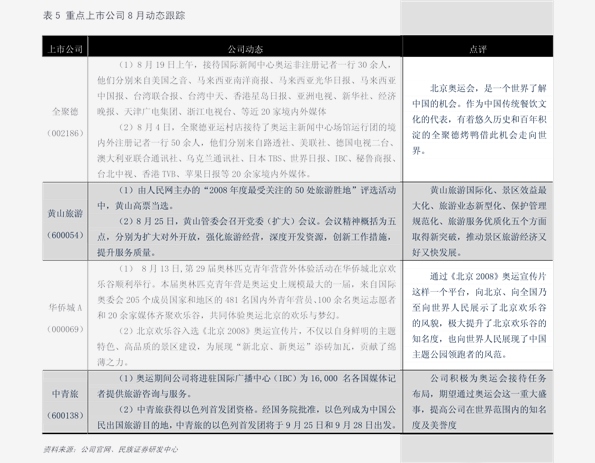Select the '上市公司' column header
Image resolution: width=595 pixels, height=463 pixels.
point(65,49)
